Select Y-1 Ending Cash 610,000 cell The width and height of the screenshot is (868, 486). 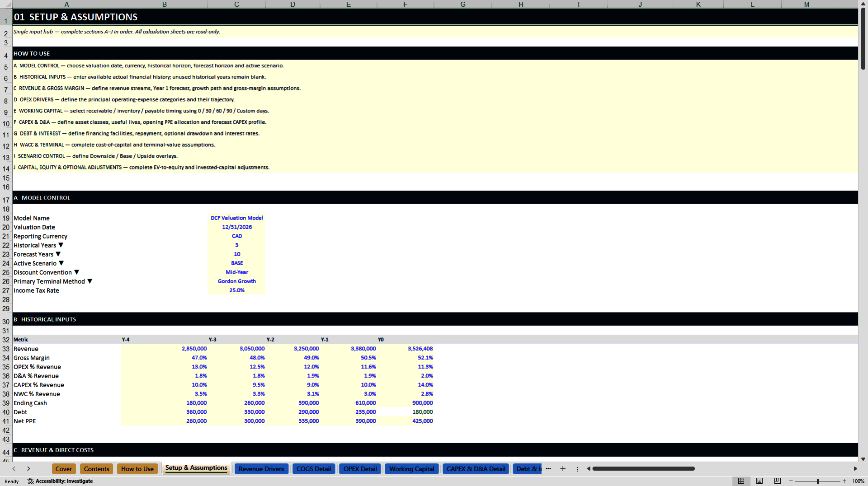(349, 403)
